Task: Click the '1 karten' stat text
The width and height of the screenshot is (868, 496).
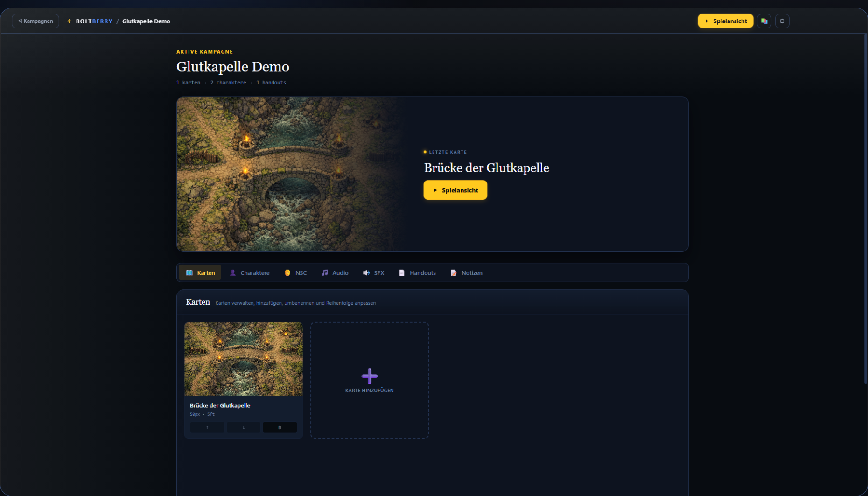Action: click(x=188, y=83)
